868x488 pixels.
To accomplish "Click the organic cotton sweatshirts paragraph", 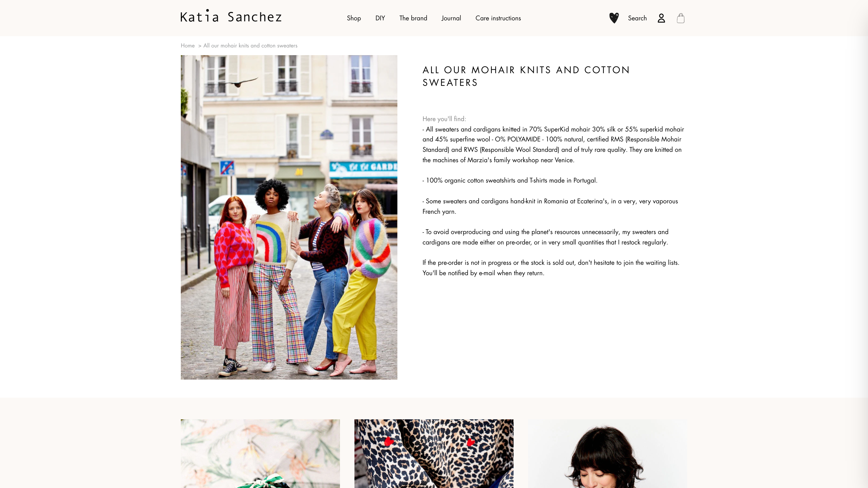I will [x=510, y=181].
